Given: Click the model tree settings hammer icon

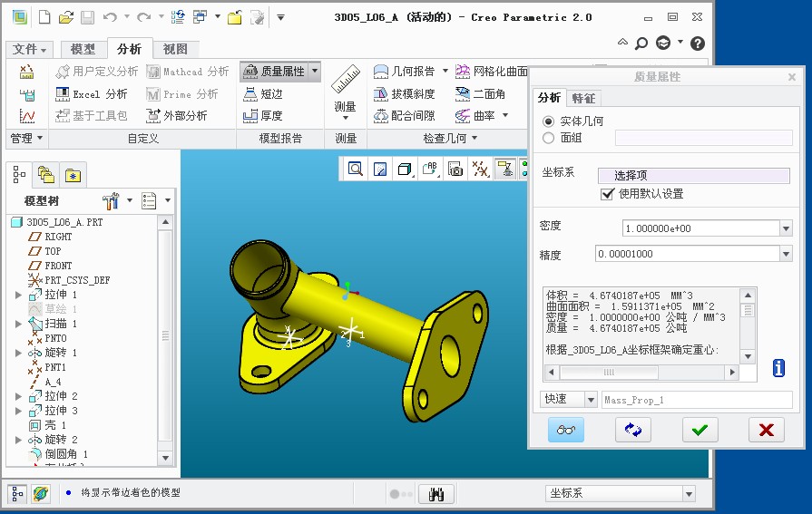Looking at the screenshot, I should 112,200.
